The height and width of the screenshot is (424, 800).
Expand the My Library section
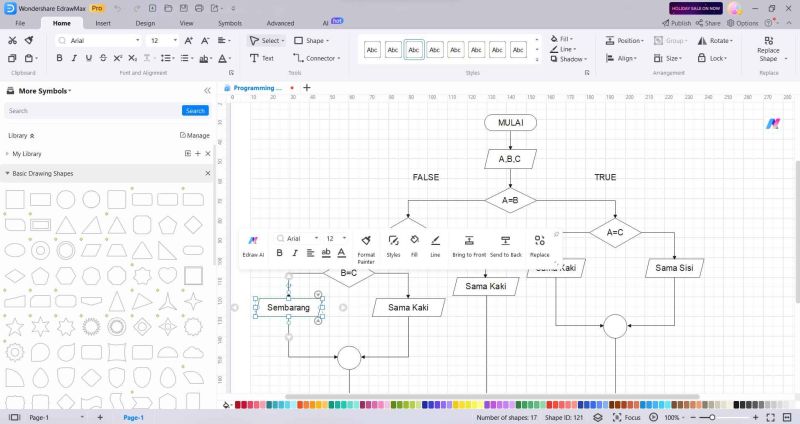[x=7, y=154]
